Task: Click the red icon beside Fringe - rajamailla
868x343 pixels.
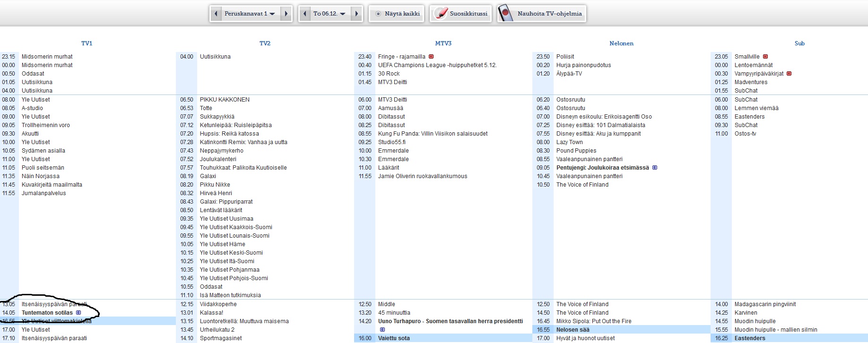Action: pyautogui.click(x=431, y=57)
